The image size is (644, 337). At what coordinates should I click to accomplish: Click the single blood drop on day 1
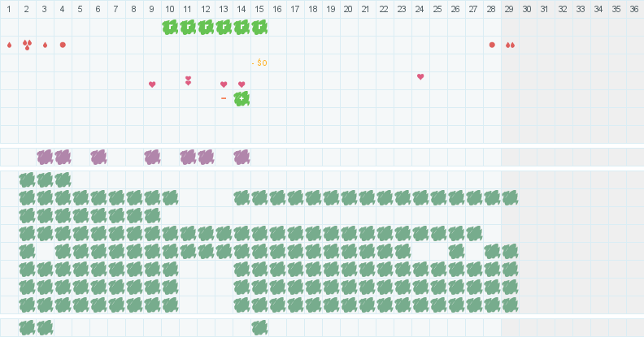click(x=9, y=45)
